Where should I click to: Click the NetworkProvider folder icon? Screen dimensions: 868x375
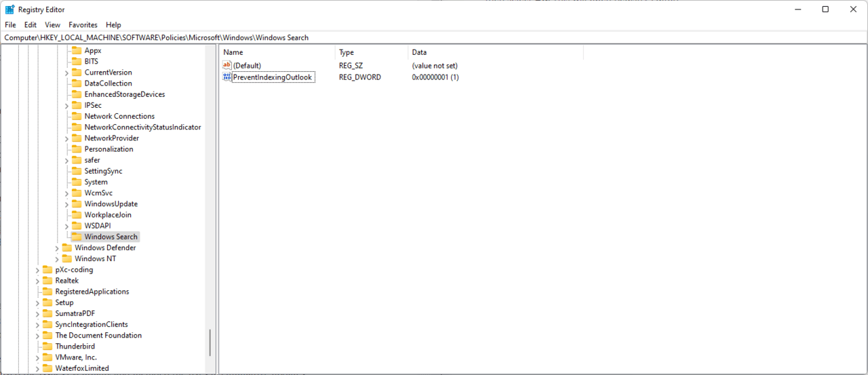(76, 138)
